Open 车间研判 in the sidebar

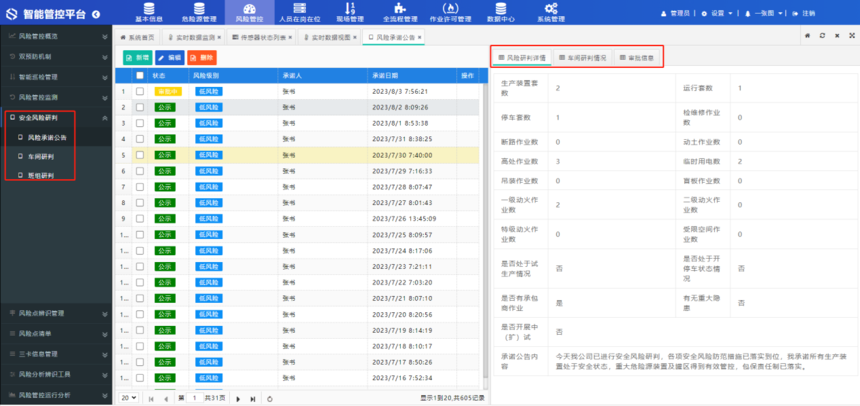[x=42, y=156]
